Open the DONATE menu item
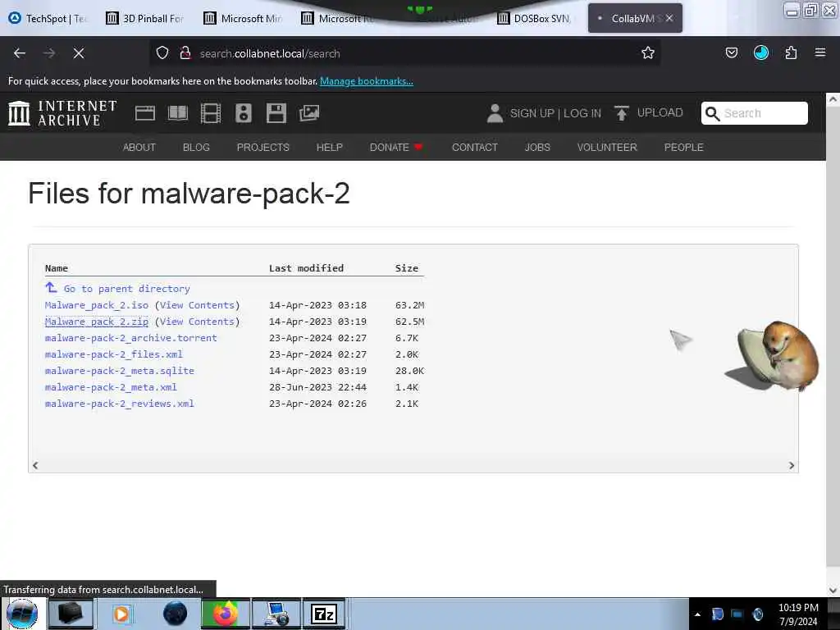Viewport: 840px width, 630px height. [396, 148]
